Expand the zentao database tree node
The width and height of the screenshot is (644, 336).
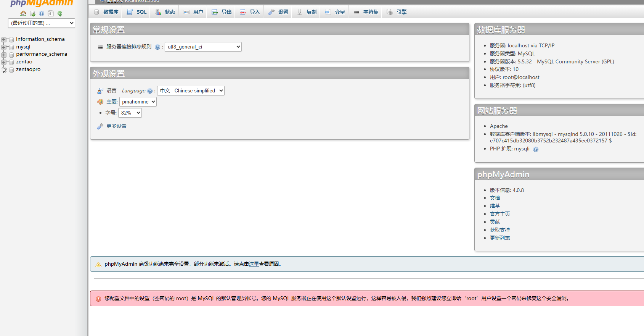coord(4,62)
